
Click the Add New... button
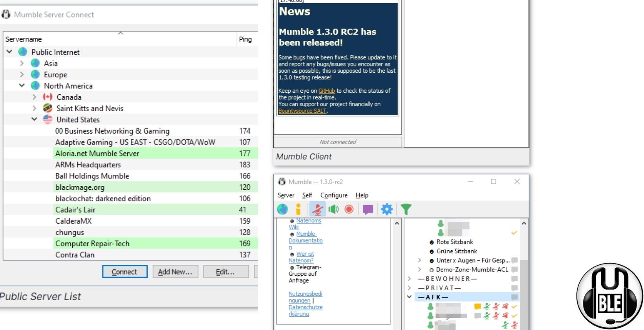click(x=175, y=272)
